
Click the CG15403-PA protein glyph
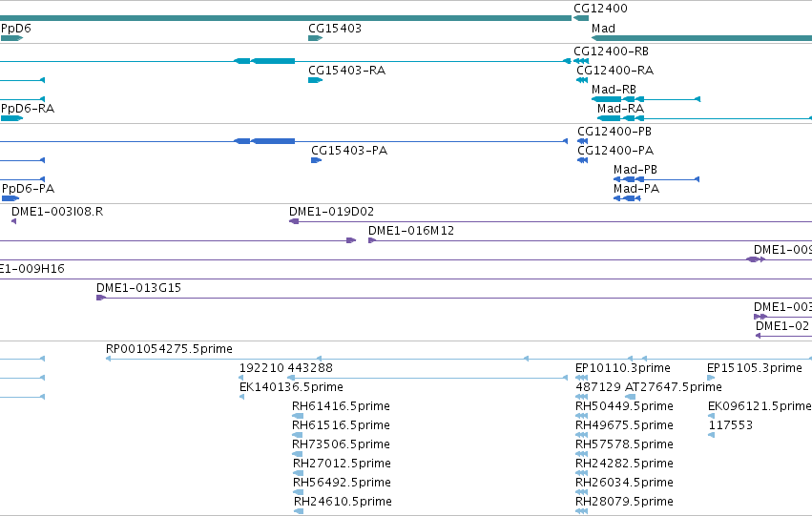click(x=317, y=160)
